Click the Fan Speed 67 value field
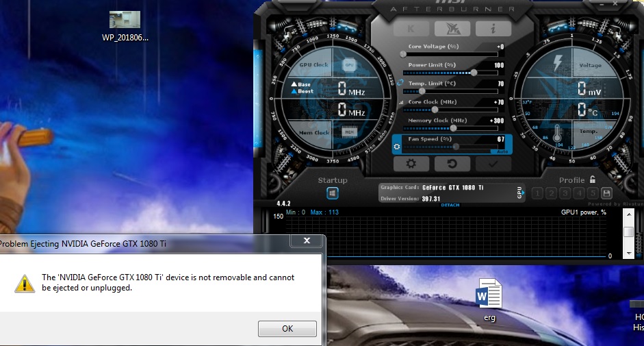Screen dimensions: 644x346 coord(501,139)
